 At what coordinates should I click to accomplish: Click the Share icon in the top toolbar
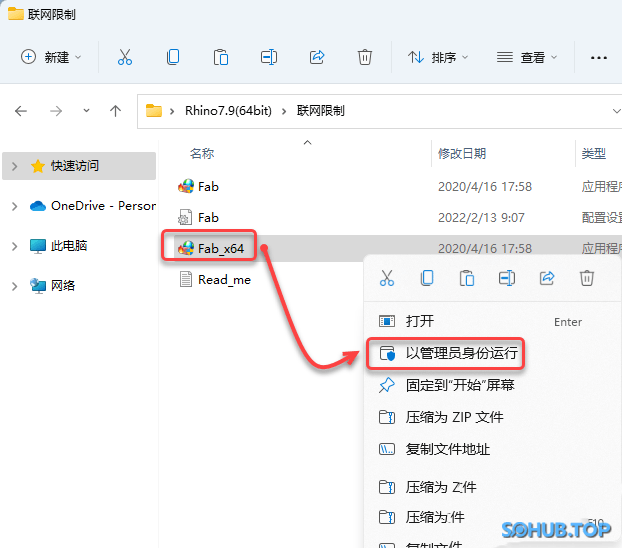317,57
